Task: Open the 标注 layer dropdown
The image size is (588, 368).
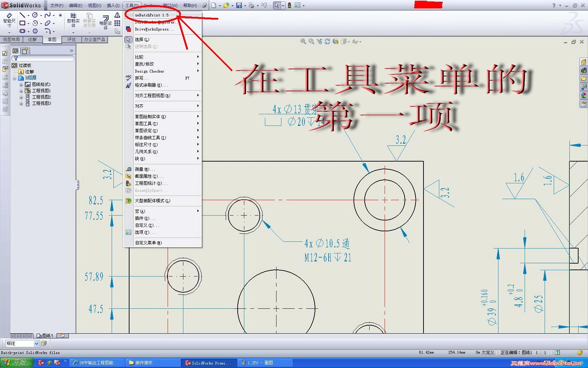Action: 36,343
